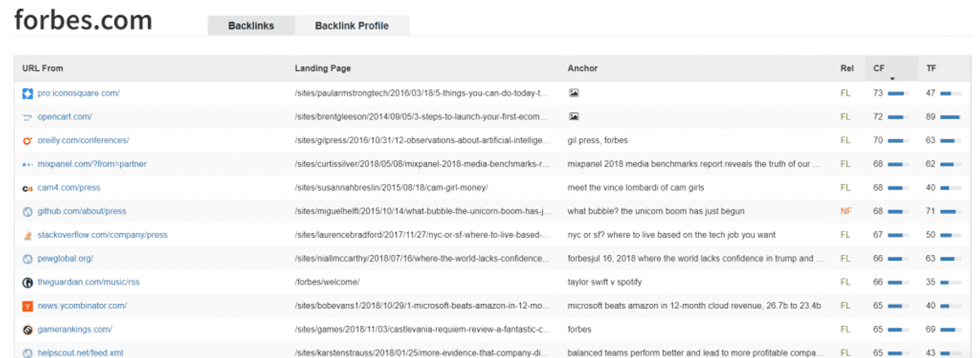Sort by TF column header
Viewport: 980px width, 358px height.
(x=931, y=68)
